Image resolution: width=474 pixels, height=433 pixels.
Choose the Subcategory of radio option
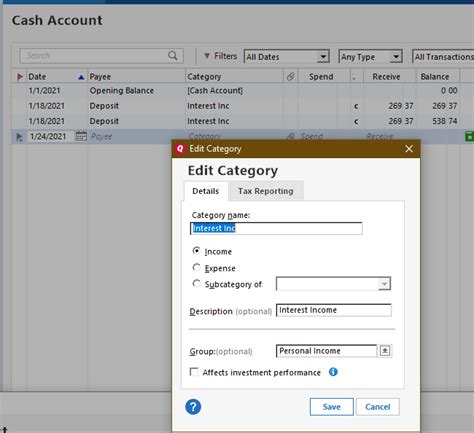pyautogui.click(x=196, y=284)
